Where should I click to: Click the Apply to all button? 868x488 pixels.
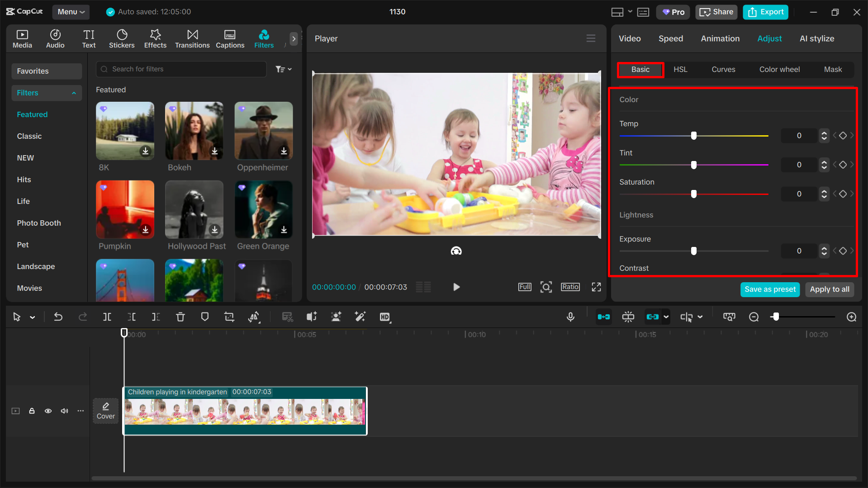(829, 289)
